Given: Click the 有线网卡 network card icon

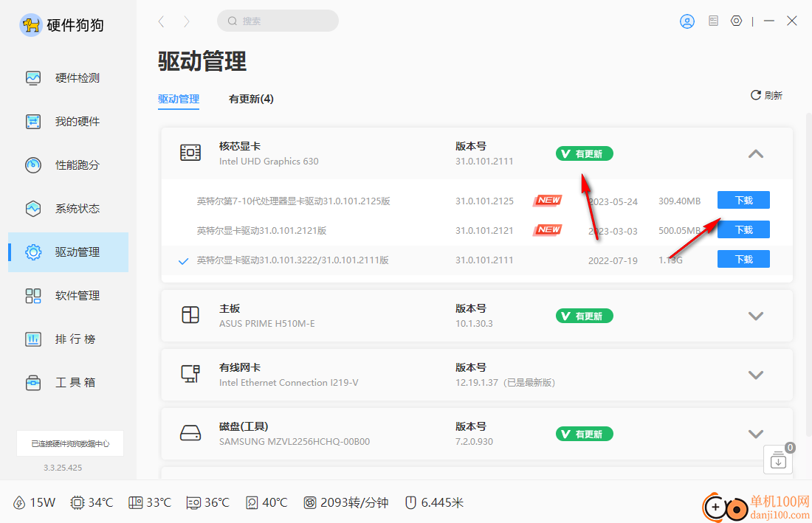Looking at the screenshot, I should pyautogui.click(x=190, y=373).
